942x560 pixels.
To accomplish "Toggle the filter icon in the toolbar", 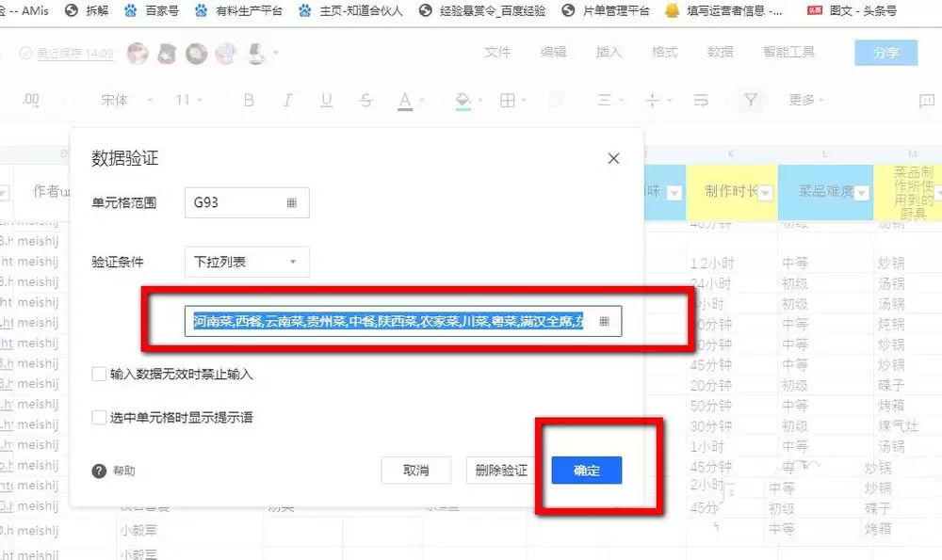I will (751, 100).
